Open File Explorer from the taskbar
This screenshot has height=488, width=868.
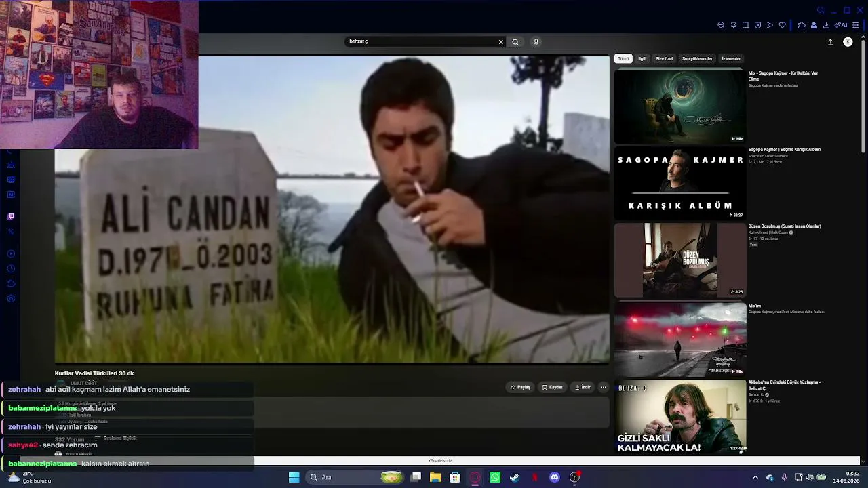point(435,477)
